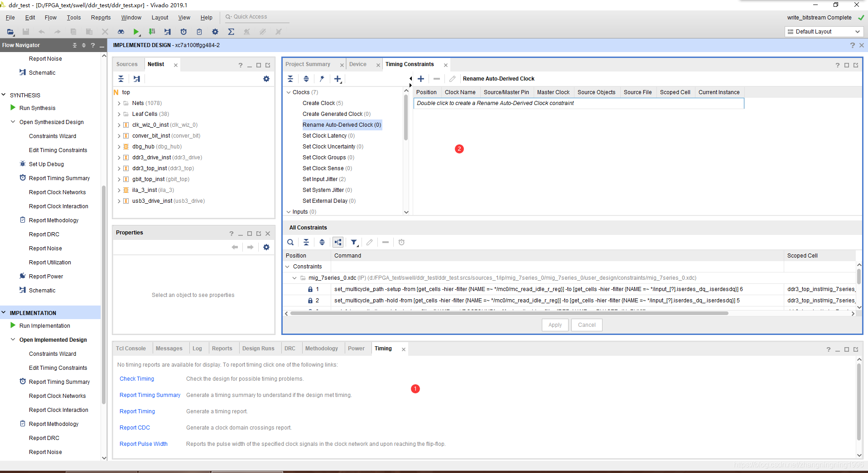The height and width of the screenshot is (473, 868).
Task: Click Report Power icon in Synthesis section
Action: tap(23, 276)
